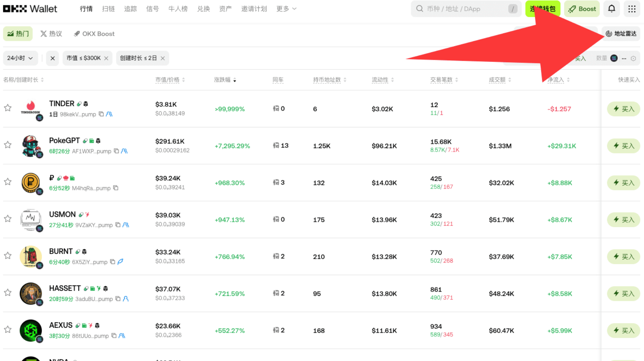
Task: Click the Boost button in header
Action: 582,9
